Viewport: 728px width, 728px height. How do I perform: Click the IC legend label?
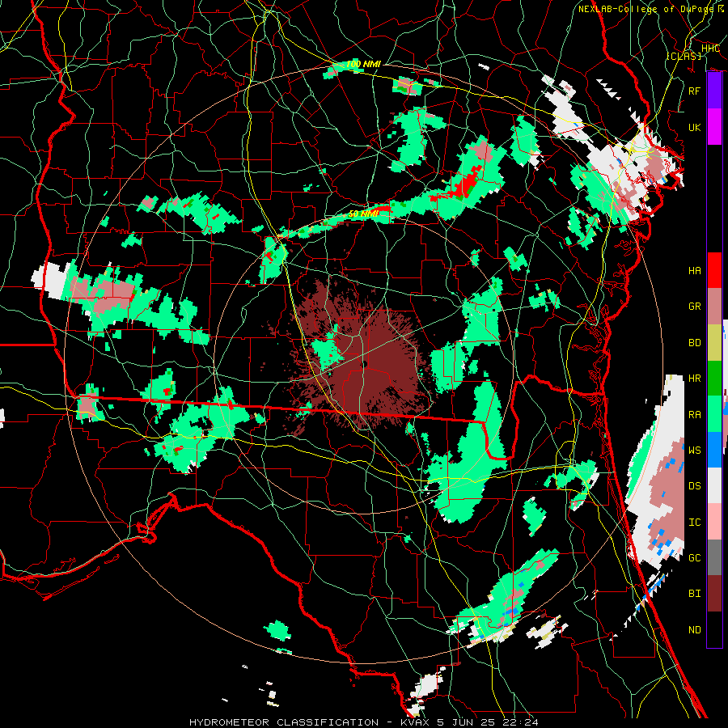(694, 523)
